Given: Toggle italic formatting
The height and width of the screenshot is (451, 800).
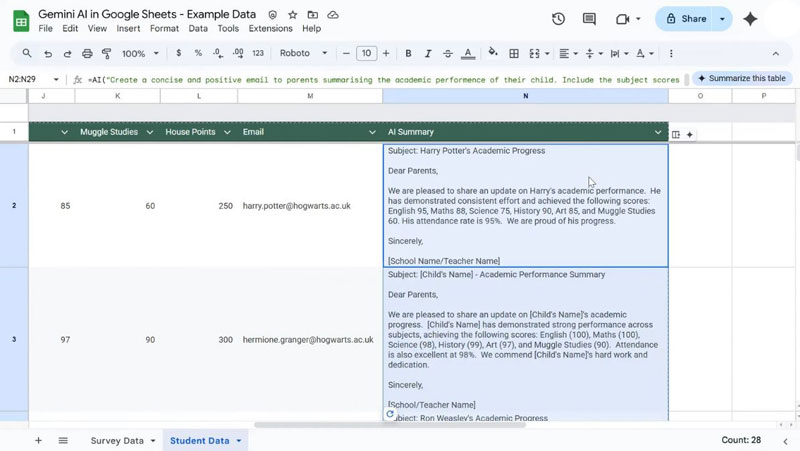Looking at the screenshot, I should click(429, 53).
